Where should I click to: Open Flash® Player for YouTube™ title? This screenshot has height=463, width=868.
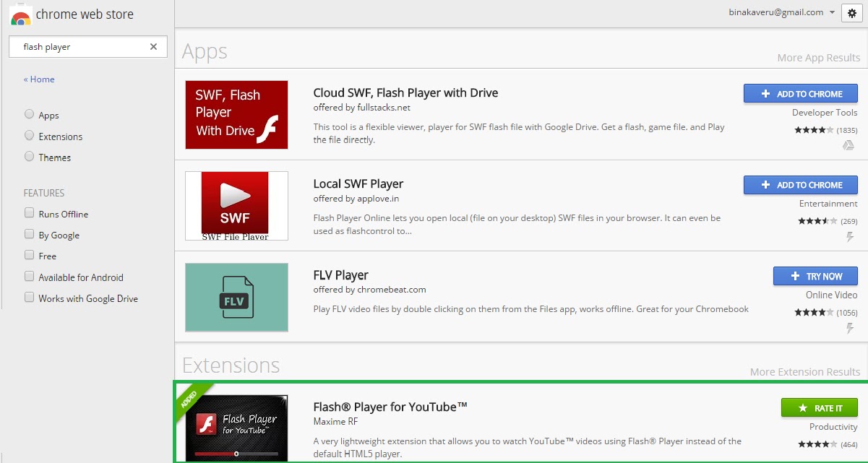click(390, 407)
